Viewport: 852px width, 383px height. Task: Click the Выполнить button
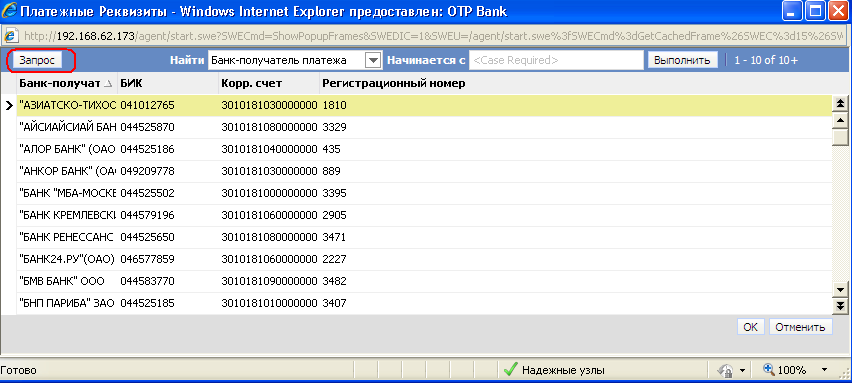(682, 60)
